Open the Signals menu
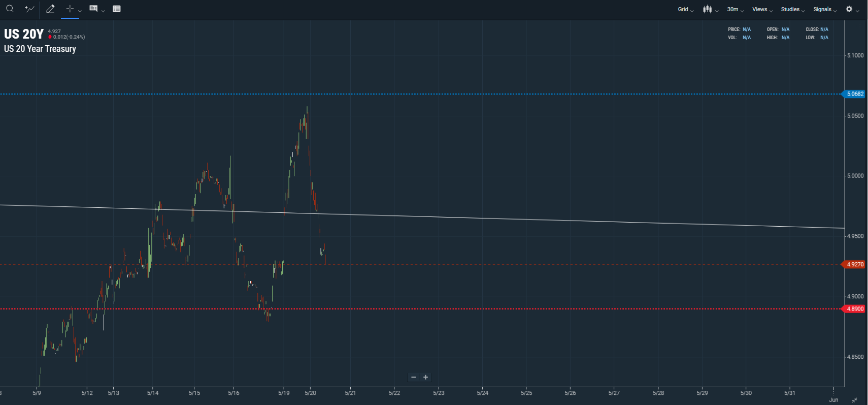This screenshot has width=868, height=405. (825, 9)
